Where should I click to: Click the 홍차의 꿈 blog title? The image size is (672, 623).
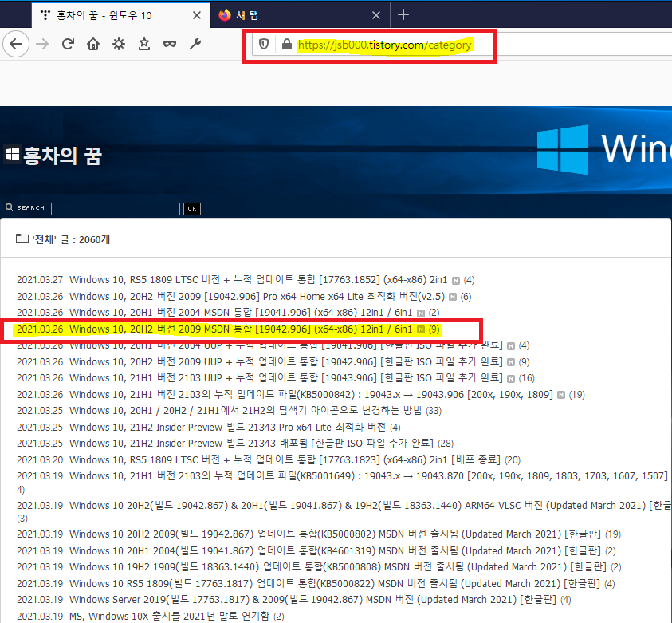(x=62, y=156)
